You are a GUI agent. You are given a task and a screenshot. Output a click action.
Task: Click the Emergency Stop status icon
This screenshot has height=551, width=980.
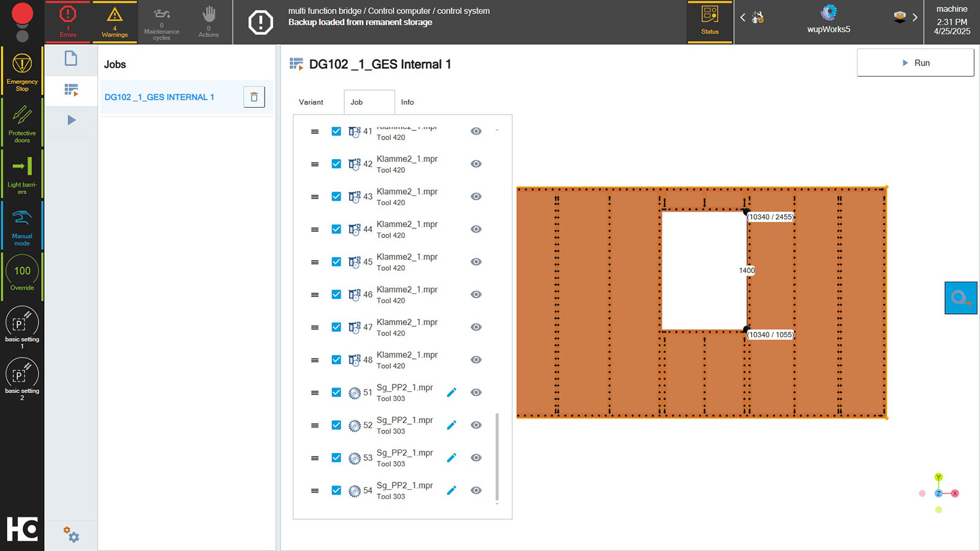click(x=22, y=71)
